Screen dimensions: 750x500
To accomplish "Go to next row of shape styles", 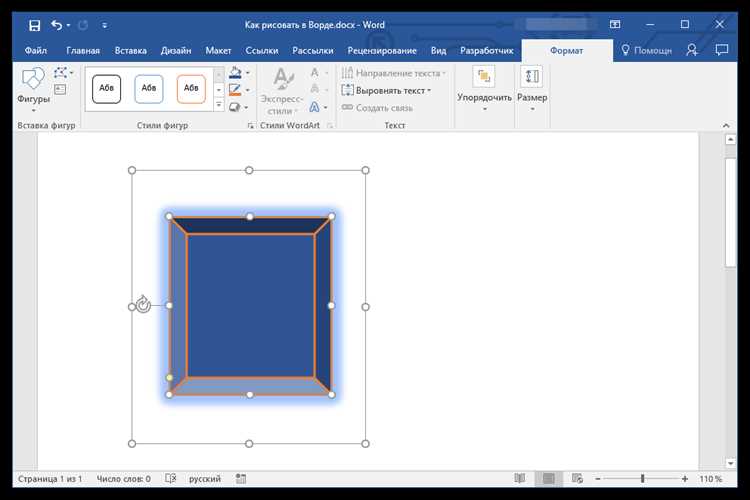I will [219, 90].
